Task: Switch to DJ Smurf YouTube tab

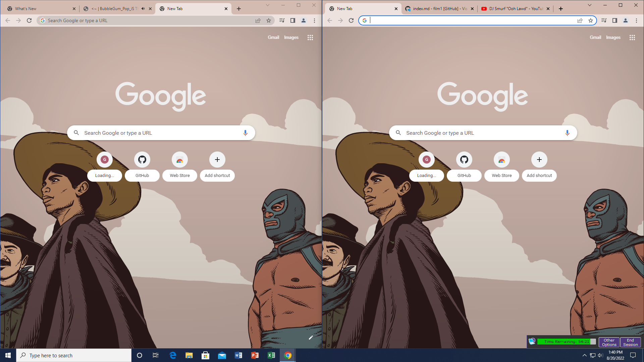Action: [x=513, y=9]
